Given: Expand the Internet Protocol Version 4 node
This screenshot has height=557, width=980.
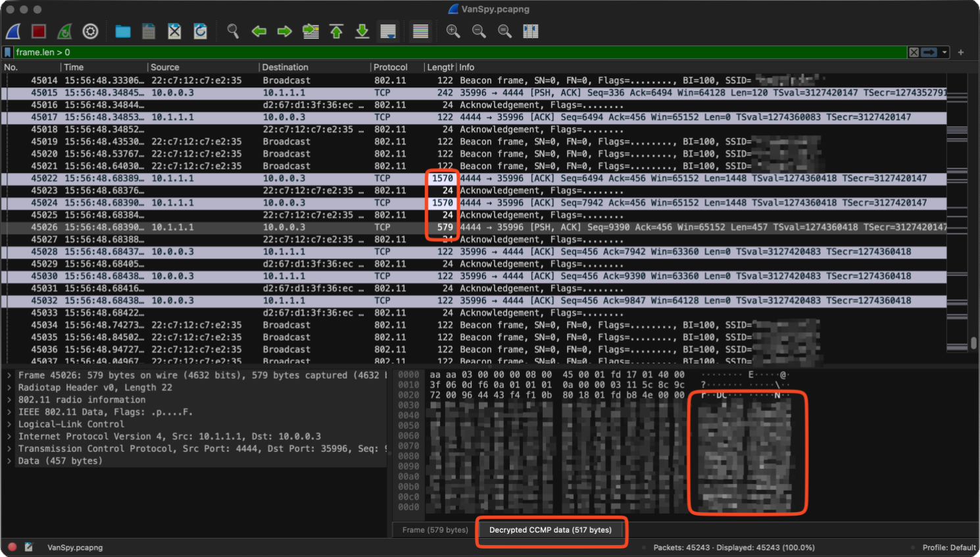Looking at the screenshot, I should click(9, 436).
